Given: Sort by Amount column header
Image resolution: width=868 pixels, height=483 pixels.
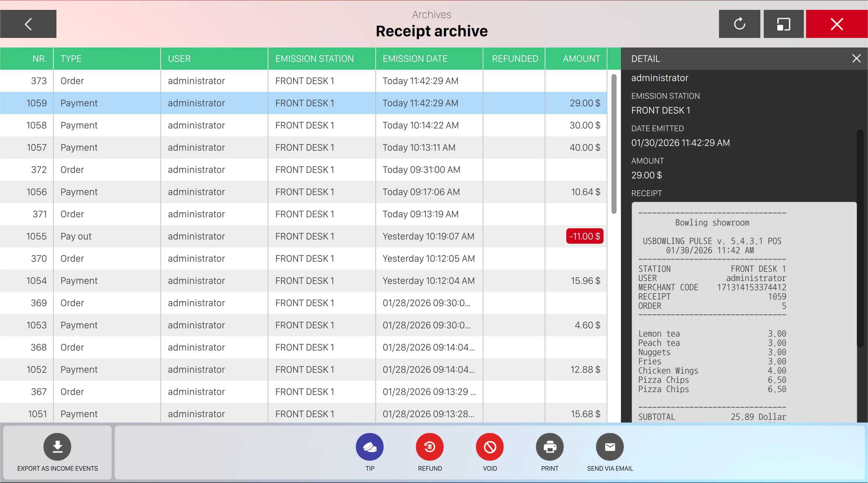Looking at the screenshot, I should click(581, 59).
